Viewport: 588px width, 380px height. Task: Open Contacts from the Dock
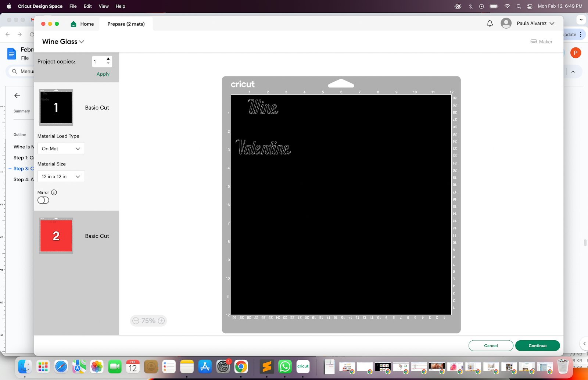151,366
